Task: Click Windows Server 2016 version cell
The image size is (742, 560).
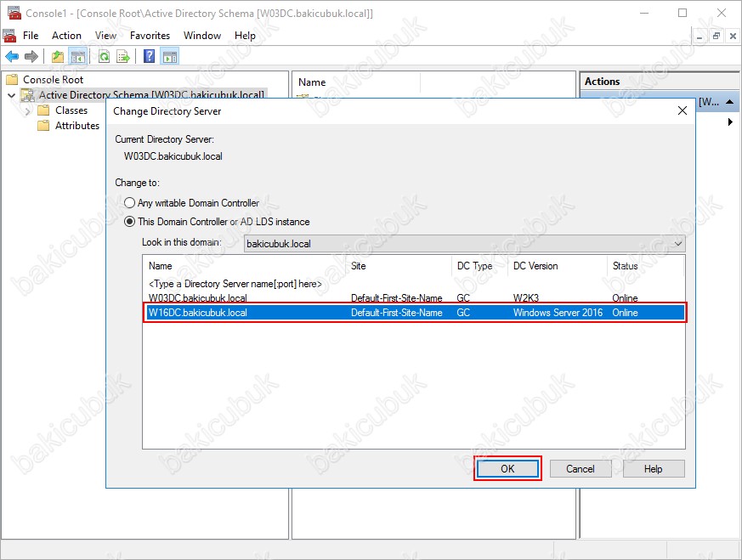Action: (558, 313)
